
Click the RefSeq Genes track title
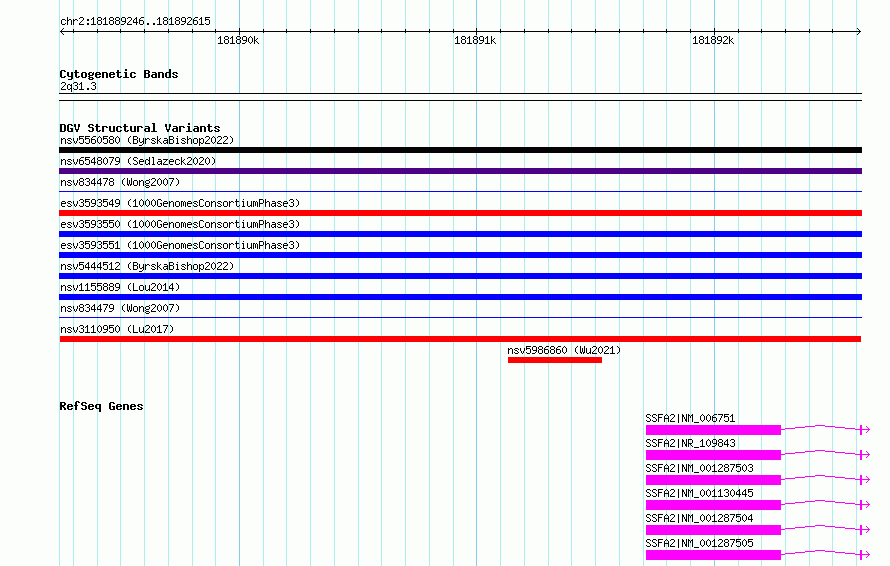click(101, 406)
